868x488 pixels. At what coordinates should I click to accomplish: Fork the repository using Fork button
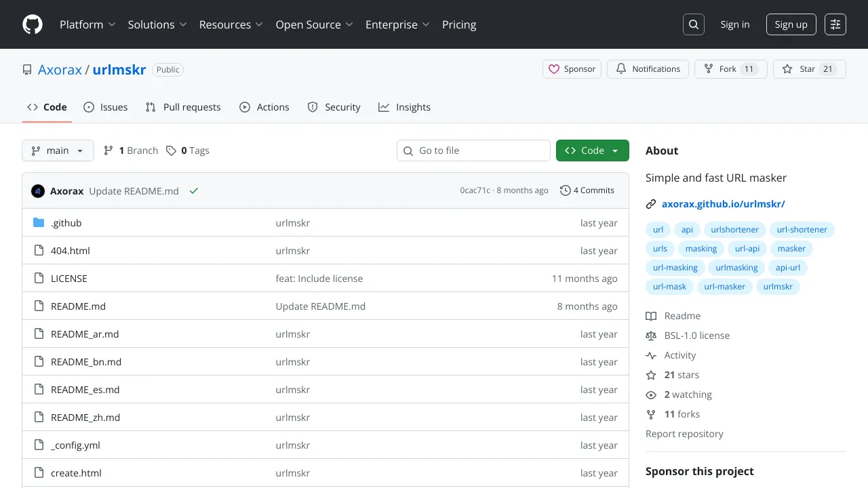(731, 69)
